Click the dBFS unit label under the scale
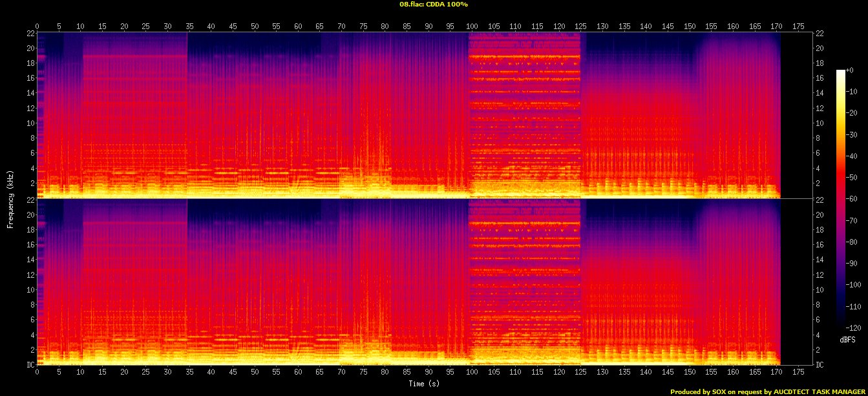 coord(847,339)
